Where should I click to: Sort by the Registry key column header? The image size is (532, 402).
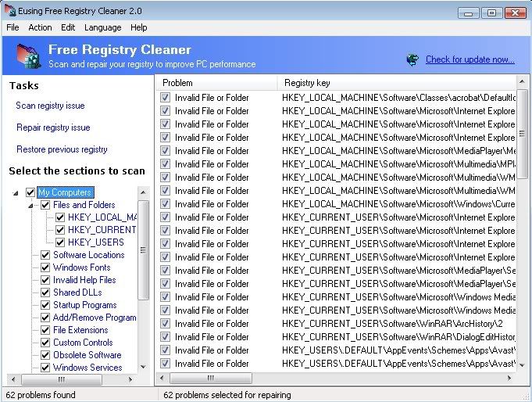coord(397,83)
